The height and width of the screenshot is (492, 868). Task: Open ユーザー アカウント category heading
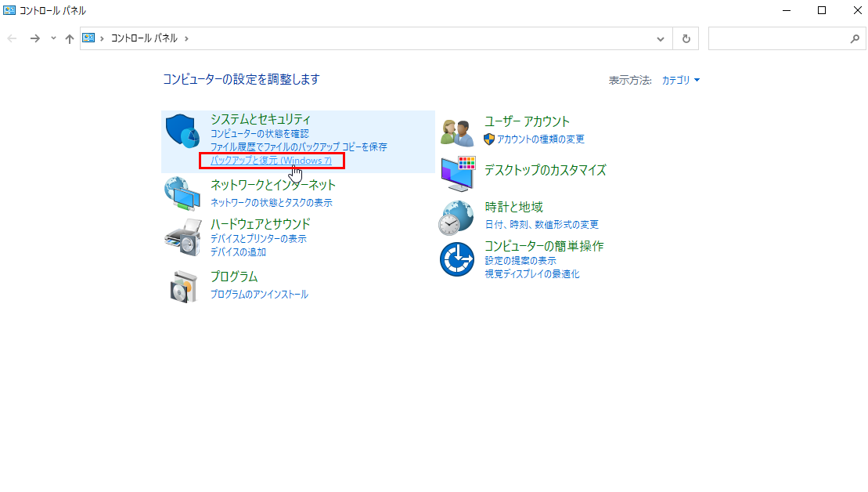527,121
